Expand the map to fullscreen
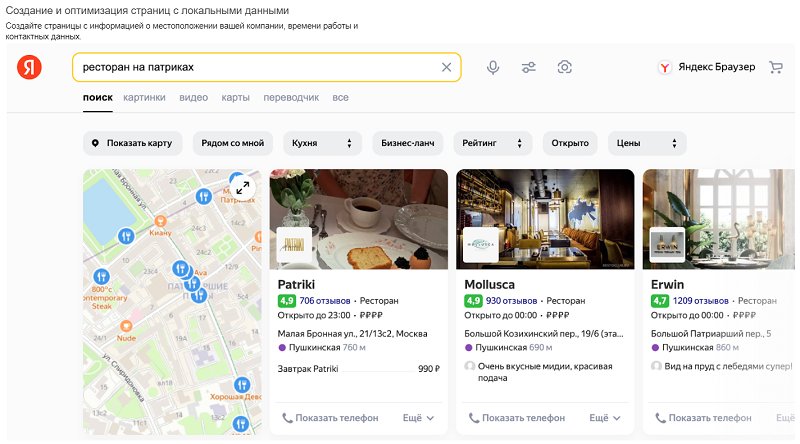Viewport: 800px width, 444px height. (x=242, y=187)
